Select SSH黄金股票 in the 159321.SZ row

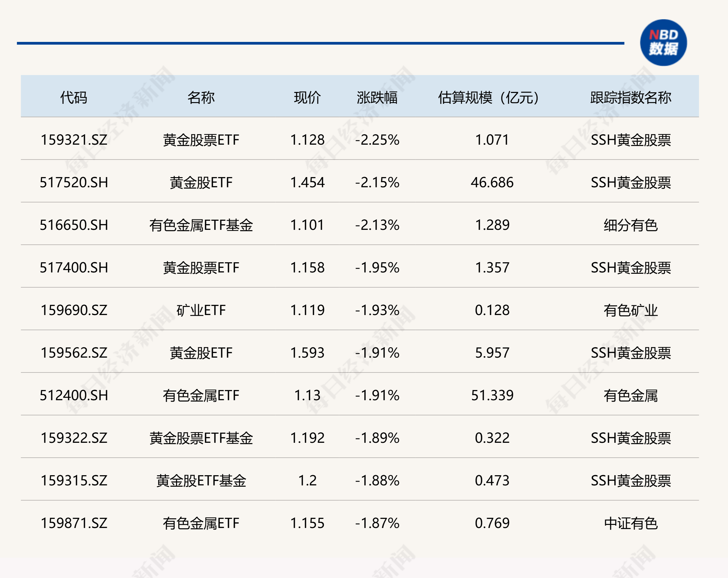click(x=631, y=140)
